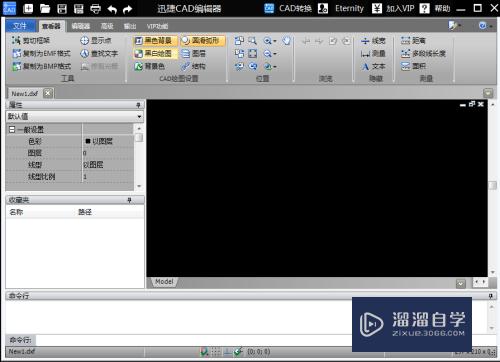
Task: Click the 命令行 command input field
Action: coord(193,340)
